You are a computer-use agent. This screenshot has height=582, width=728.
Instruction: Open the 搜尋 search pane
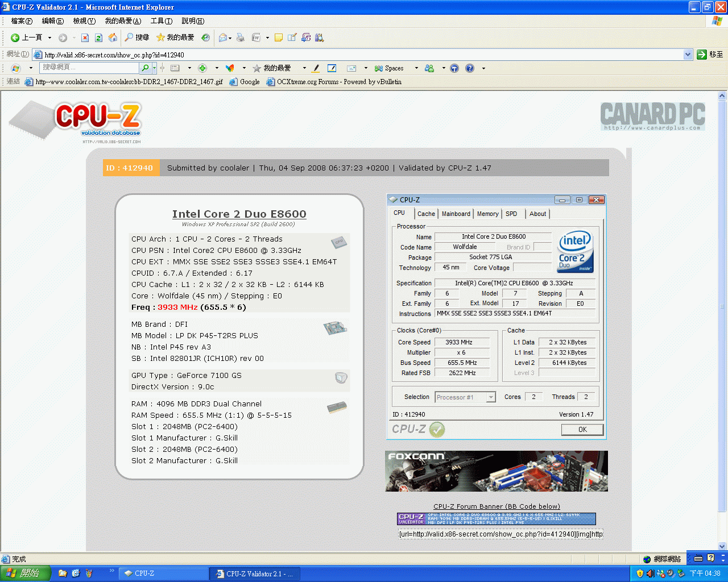click(x=137, y=38)
